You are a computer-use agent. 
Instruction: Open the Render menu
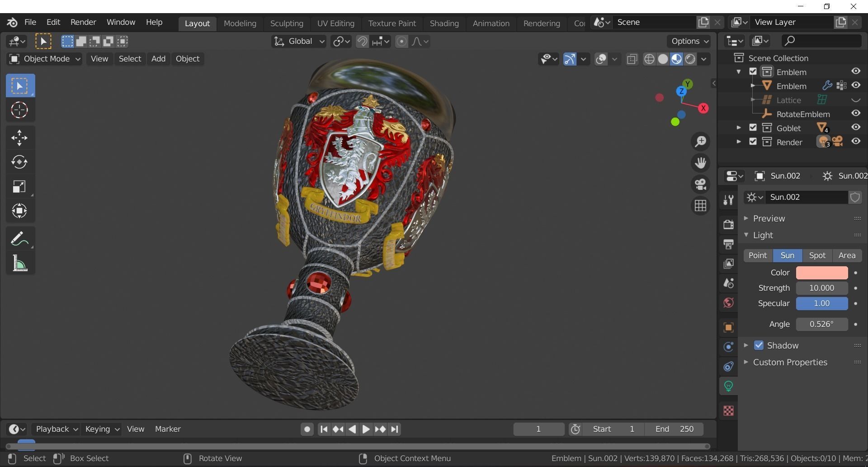[83, 22]
